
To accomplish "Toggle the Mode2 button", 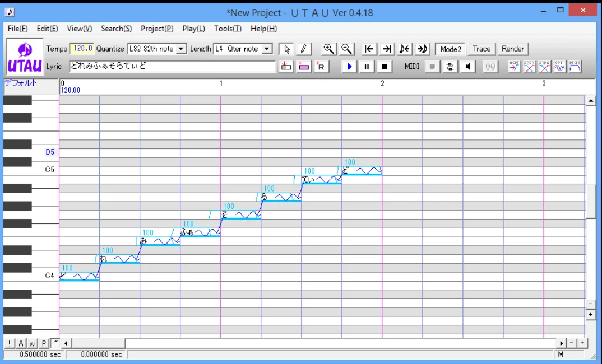I will (451, 49).
